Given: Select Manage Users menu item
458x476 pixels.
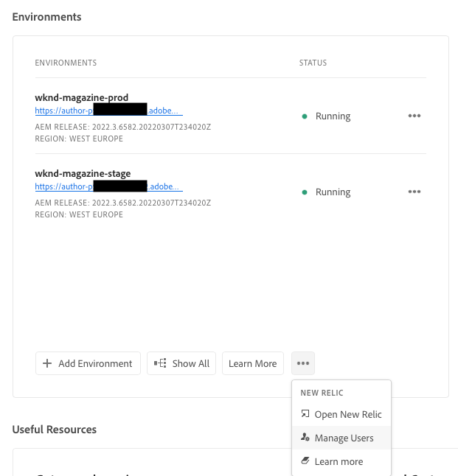Looking at the screenshot, I should (x=341, y=438).
